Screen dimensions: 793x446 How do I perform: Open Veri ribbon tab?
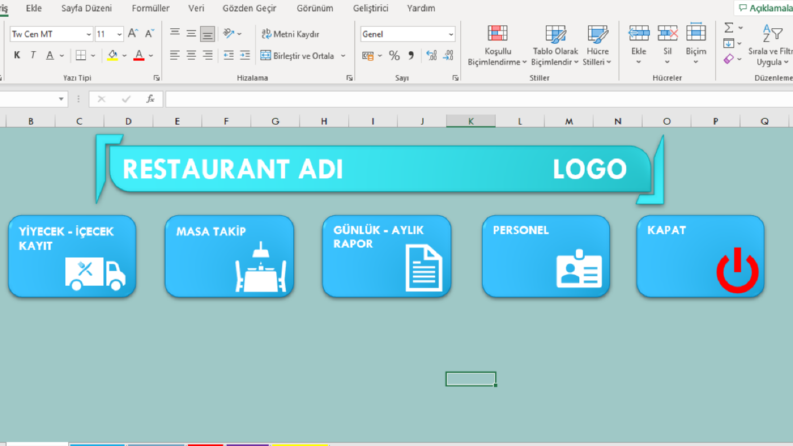[196, 8]
